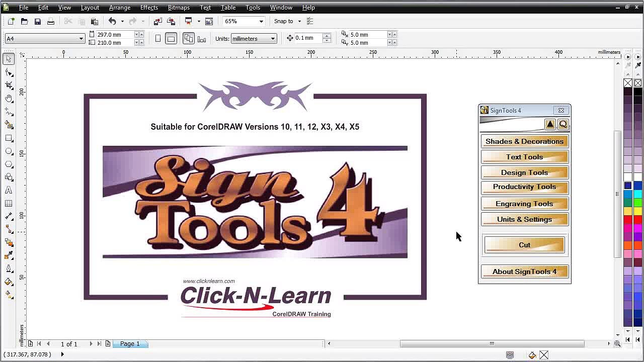The width and height of the screenshot is (644, 362).
Task: Open the Bitmaps menu
Action: (179, 8)
